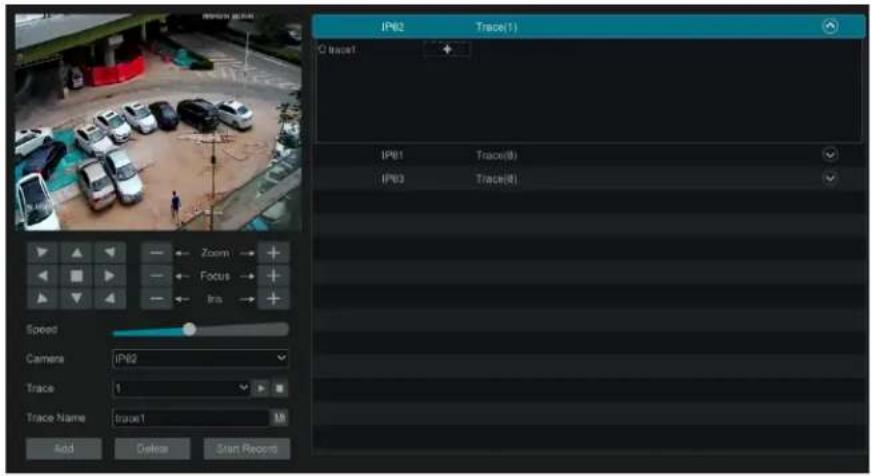
Task: Expand the IP03 trace row
Action: [x=830, y=178]
